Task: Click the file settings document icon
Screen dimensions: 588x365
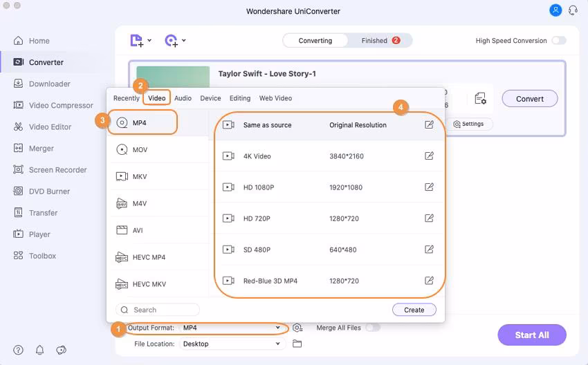Action: (x=480, y=99)
